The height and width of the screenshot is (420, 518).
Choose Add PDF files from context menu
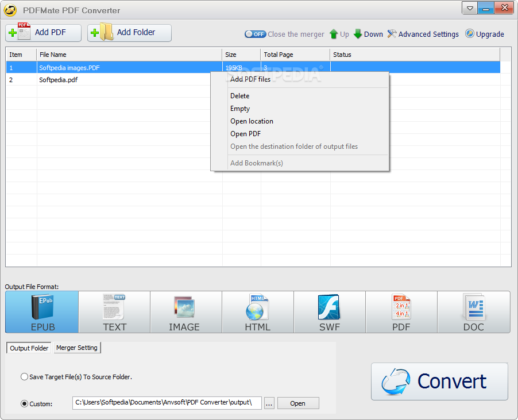(x=300, y=79)
